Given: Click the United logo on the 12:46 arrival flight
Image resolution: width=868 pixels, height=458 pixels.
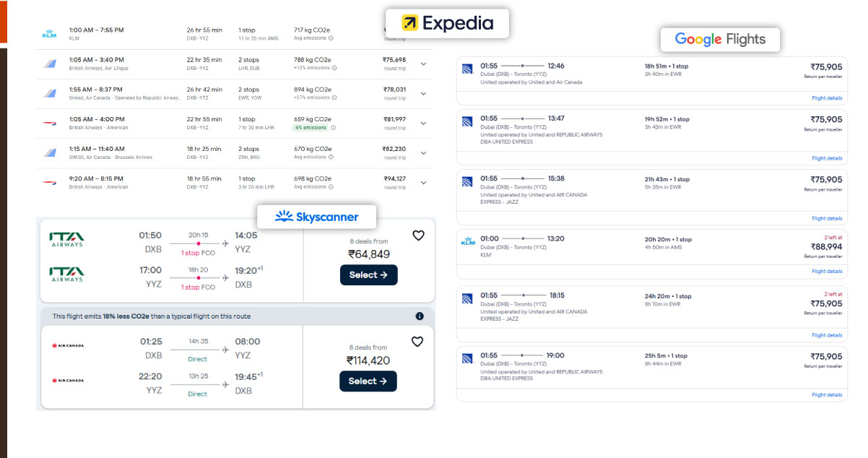Looking at the screenshot, I should point(466,69).
